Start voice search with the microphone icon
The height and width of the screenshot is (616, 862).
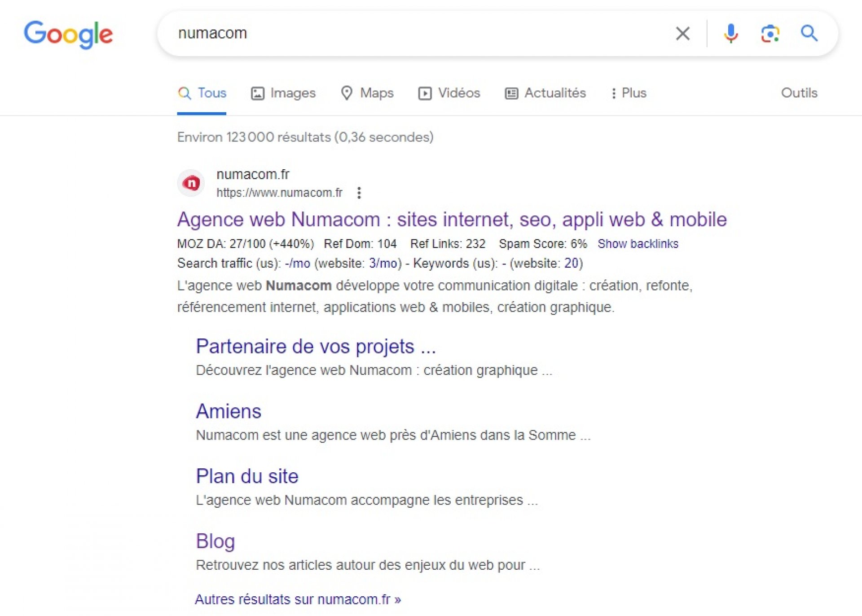(x=731, y=33)
